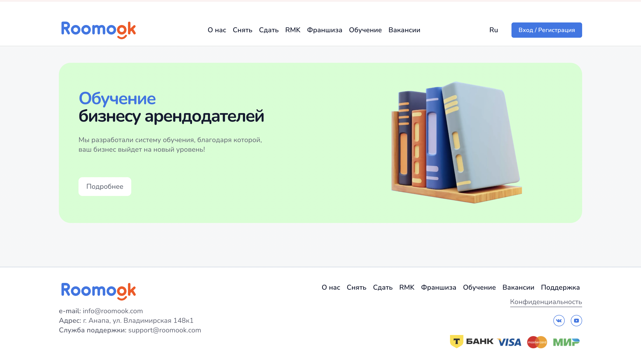Viewport: 641px width, 364px height.
Task: Click support@roomook.com support email
Action: coord(164,330)
